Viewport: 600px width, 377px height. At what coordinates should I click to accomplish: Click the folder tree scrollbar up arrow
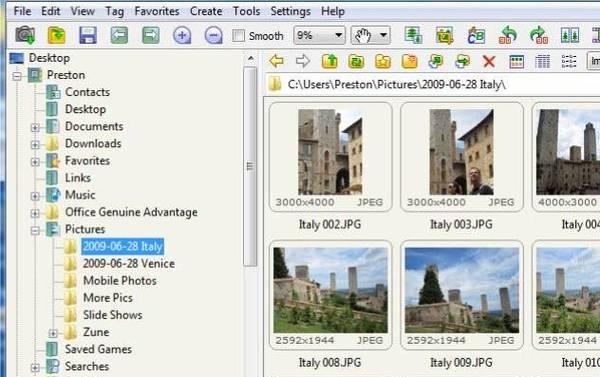click(x=251, y=59)
